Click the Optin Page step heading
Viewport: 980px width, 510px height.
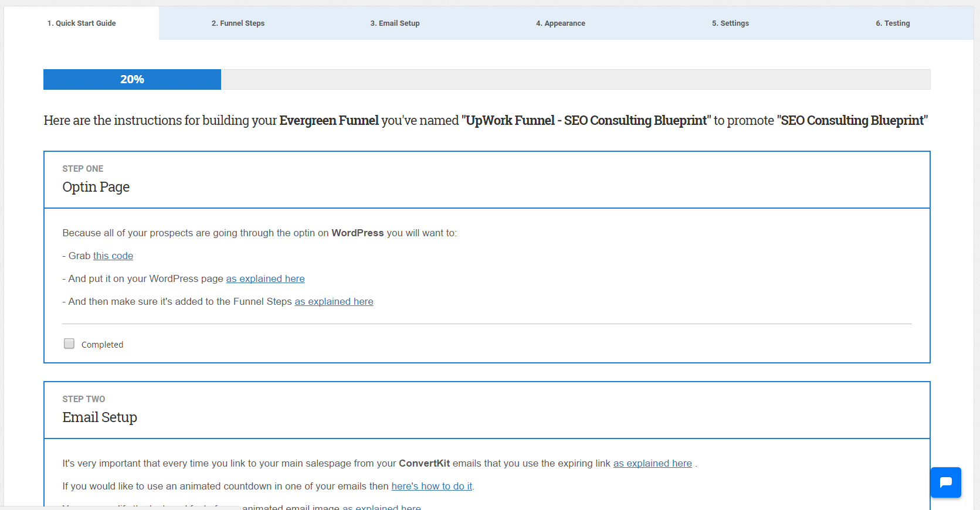coord(96,187)
